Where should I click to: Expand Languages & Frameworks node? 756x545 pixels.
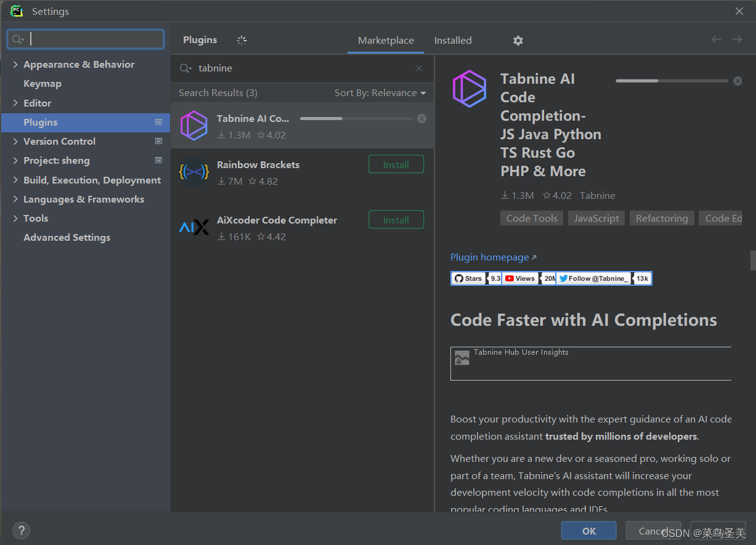click(x=15, y=200)
